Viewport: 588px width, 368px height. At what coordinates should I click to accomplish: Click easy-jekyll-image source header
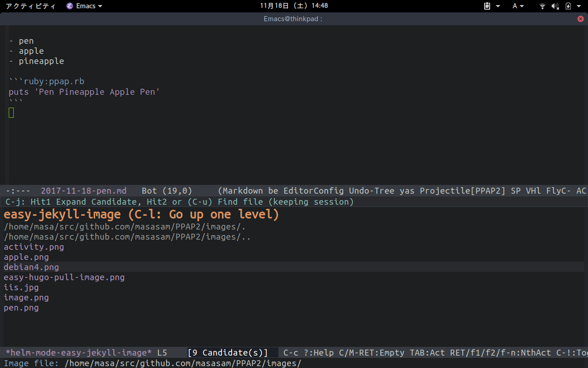(x=141, y=215)
